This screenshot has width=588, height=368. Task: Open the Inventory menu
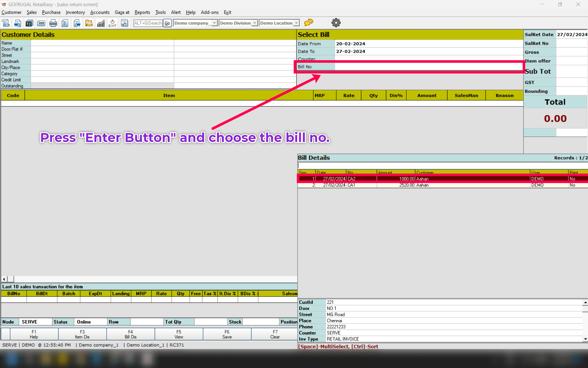coord(75,12)
